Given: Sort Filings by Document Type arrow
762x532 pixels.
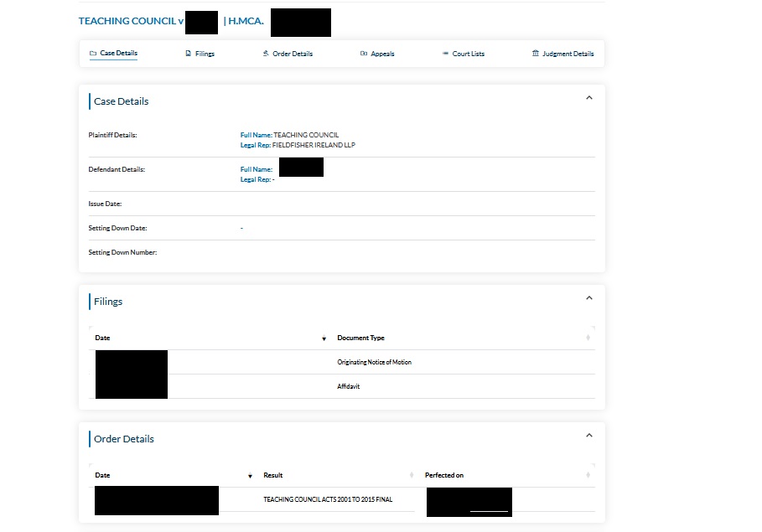Looking at the screenshot, I should 588,338.
